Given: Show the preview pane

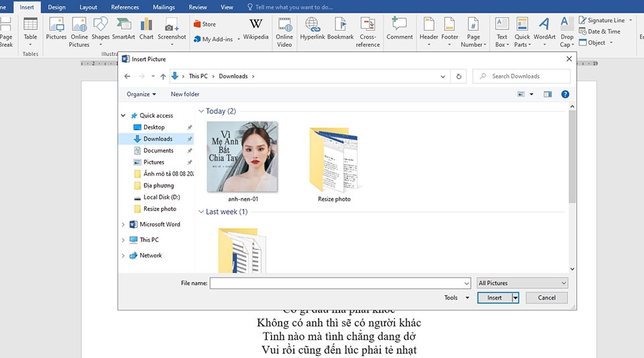Looking at the screenshot, I should pos(547,95).
